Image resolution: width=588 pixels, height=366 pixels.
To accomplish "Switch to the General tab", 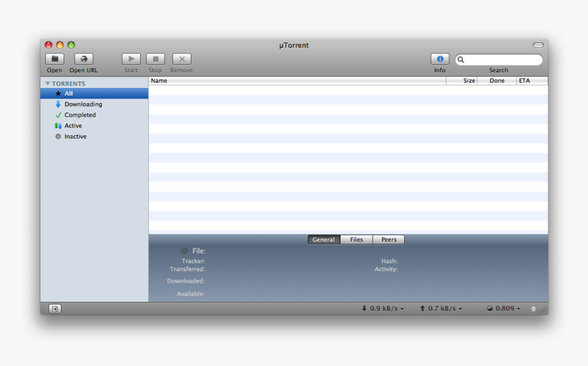I will (x=324, y=240).
